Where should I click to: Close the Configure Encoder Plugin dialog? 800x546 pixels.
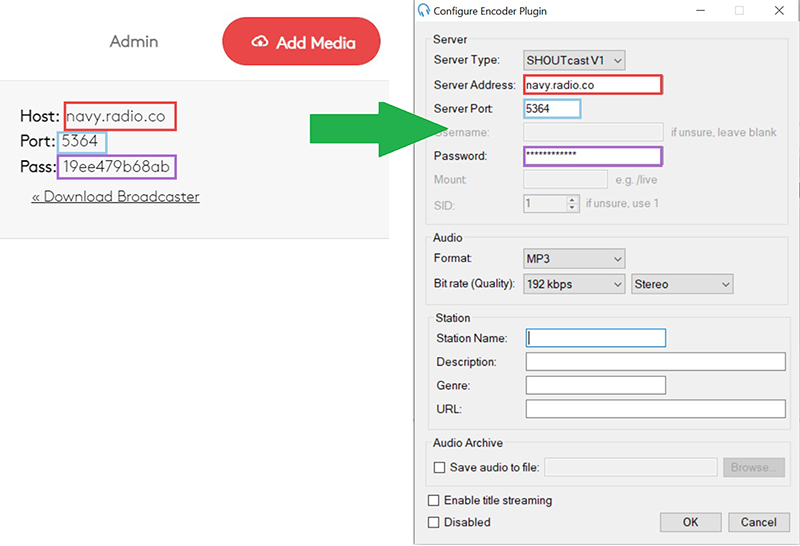(779, 10)
